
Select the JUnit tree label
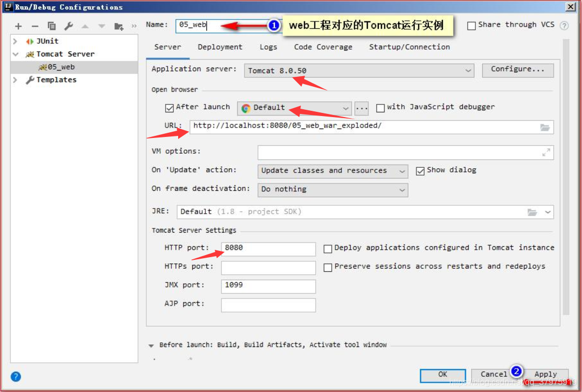point(47,41)
